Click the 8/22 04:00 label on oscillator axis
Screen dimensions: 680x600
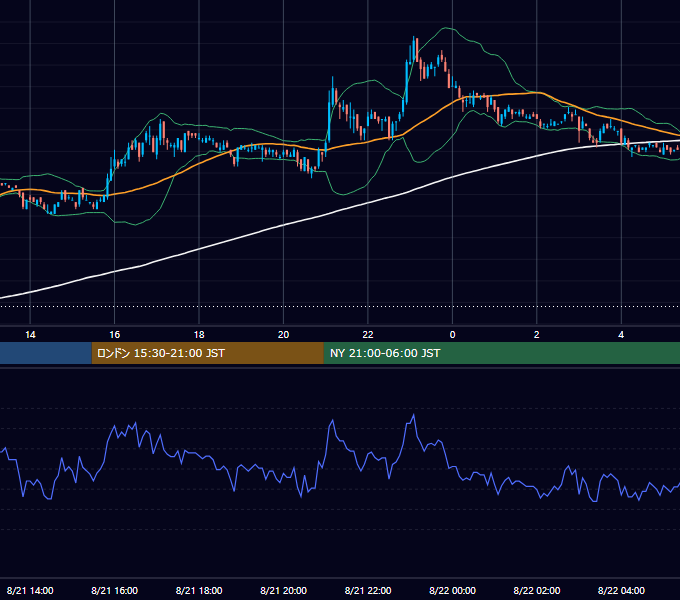pyautogui.click(x=621, y=590)
